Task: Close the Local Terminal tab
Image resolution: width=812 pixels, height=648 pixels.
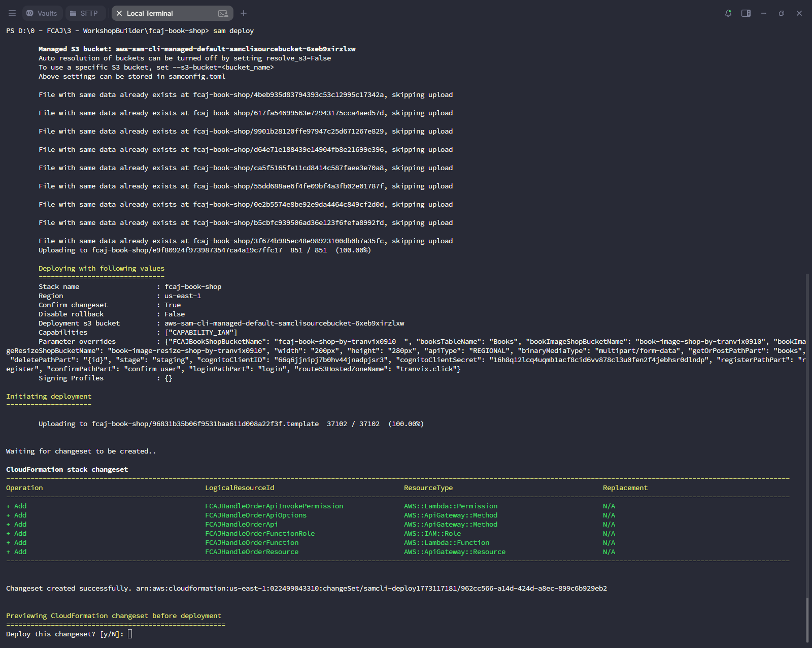Action: (119, 13)
